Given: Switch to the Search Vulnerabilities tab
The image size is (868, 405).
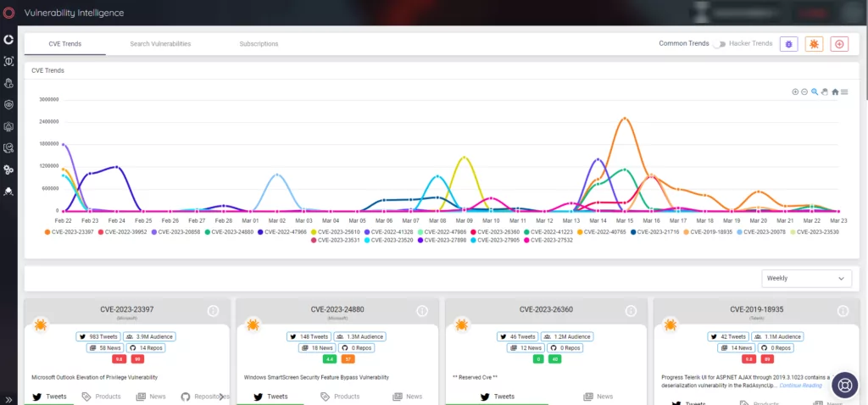Looking at the screenshot, I should 160,44.
